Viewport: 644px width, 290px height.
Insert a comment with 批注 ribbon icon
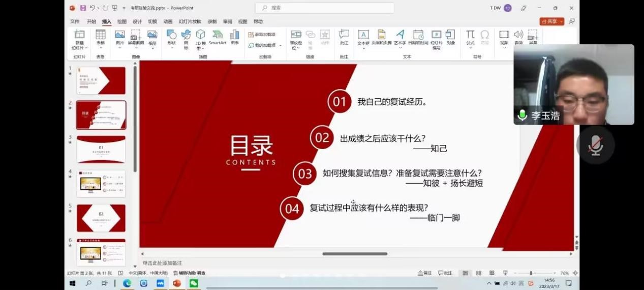click(344, 37)
